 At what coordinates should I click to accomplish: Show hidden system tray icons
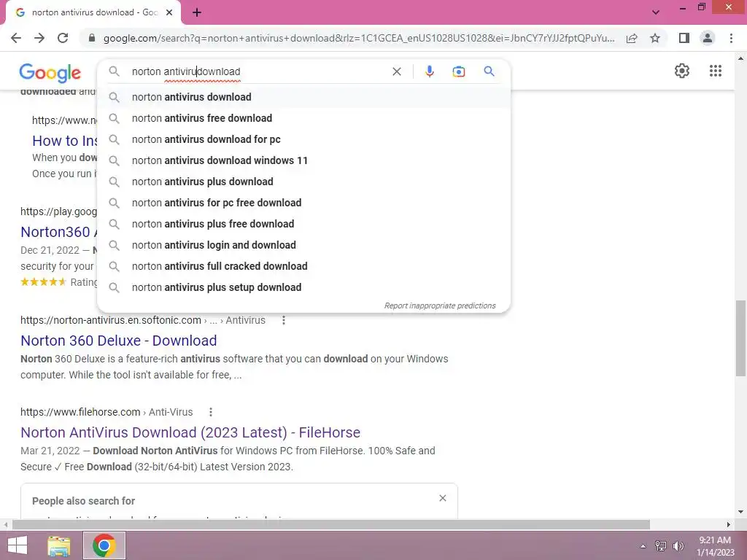tap(643, 546)
